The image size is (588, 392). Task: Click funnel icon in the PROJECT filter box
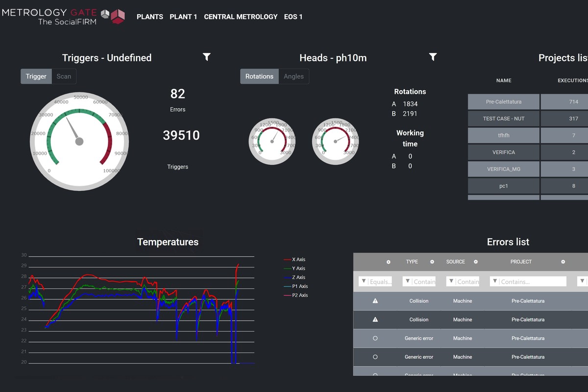[495, 281]
